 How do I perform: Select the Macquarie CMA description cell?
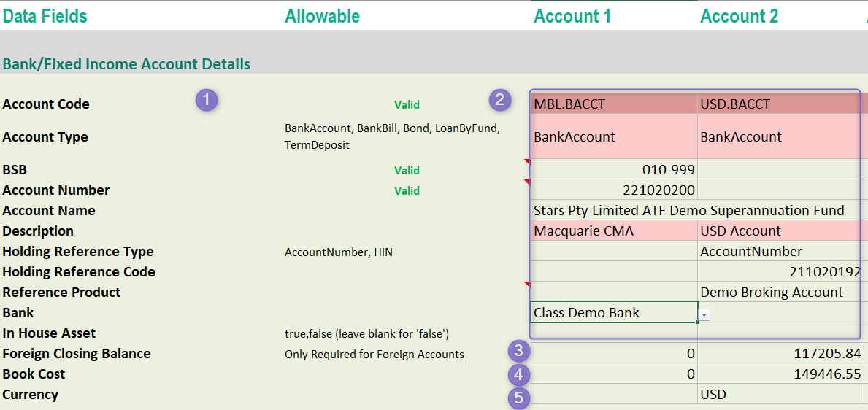(x=614, y=231)
